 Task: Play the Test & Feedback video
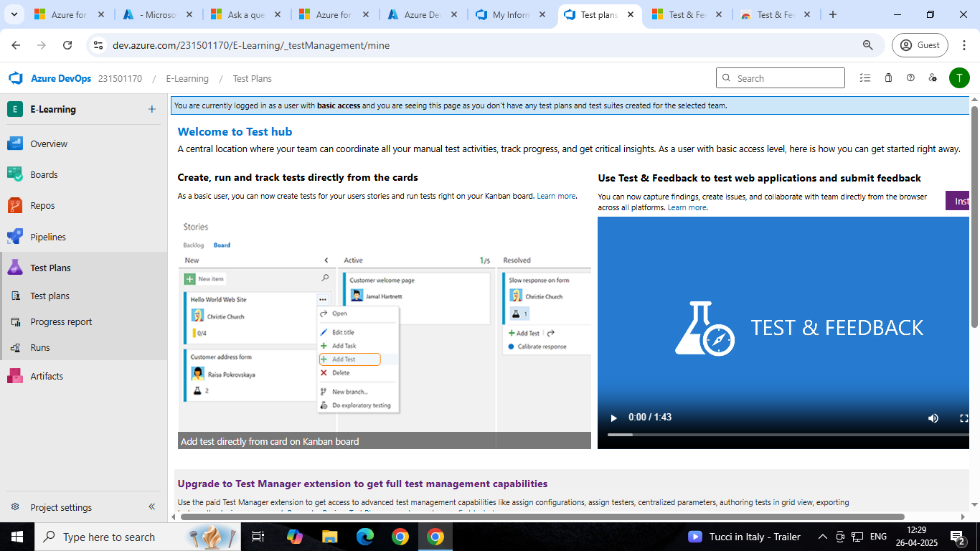click(x=613, y=418)
